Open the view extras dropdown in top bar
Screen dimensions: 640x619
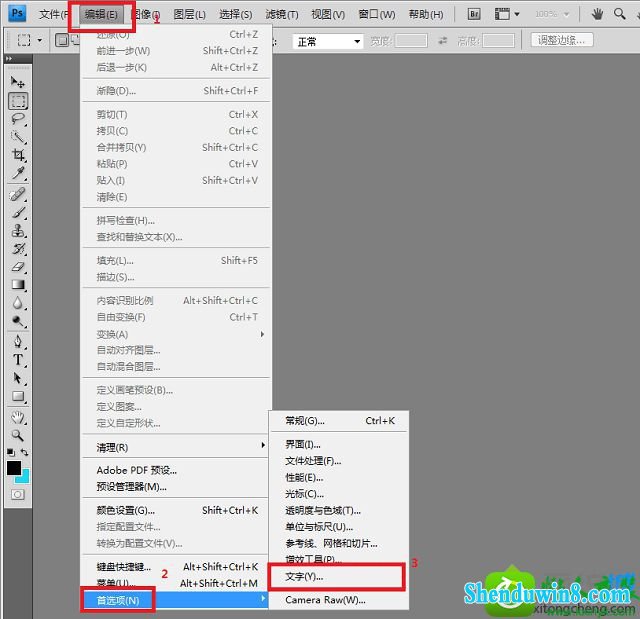(x=507, y=14)
